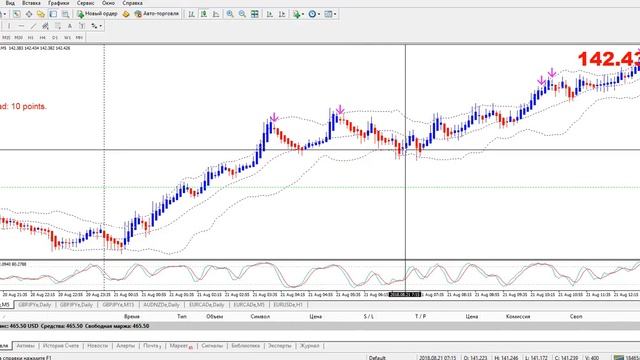Switch timeframe to D1
This screenshot has width=640, height=360.
(x=55, y=38)
